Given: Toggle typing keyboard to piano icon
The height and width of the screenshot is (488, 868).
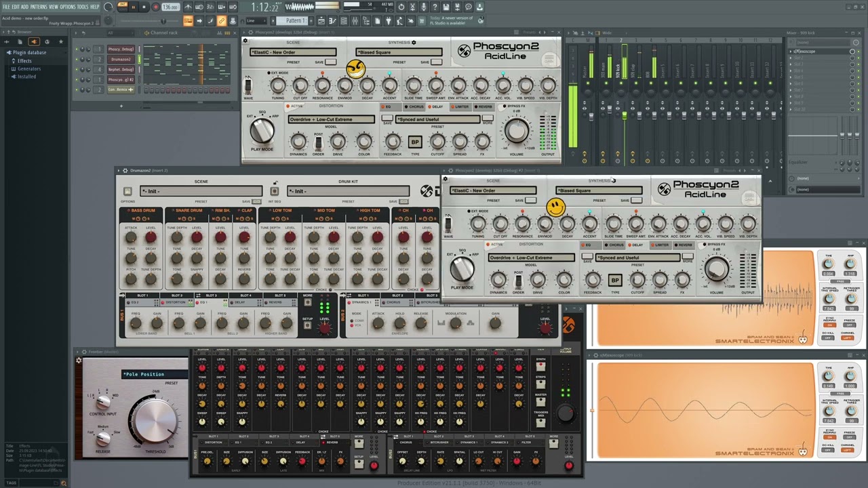Looking at the screenshot, I should (188, 21).
